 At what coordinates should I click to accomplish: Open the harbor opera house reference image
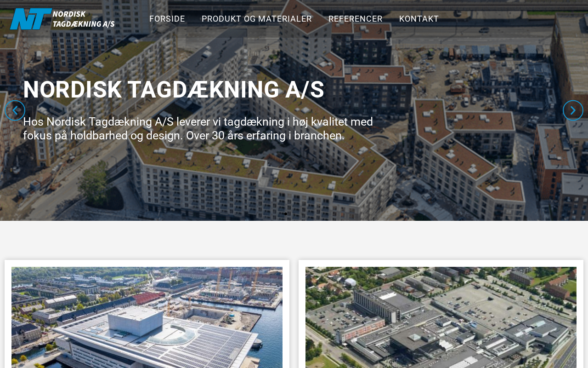click(x=147, y=317)
